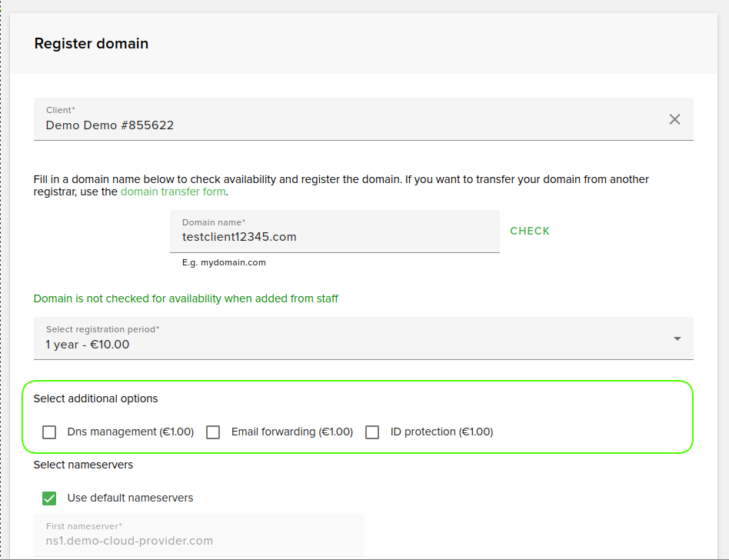
Task: Click the dropdown arrow on registration period
Action: (x=677, y=338)
